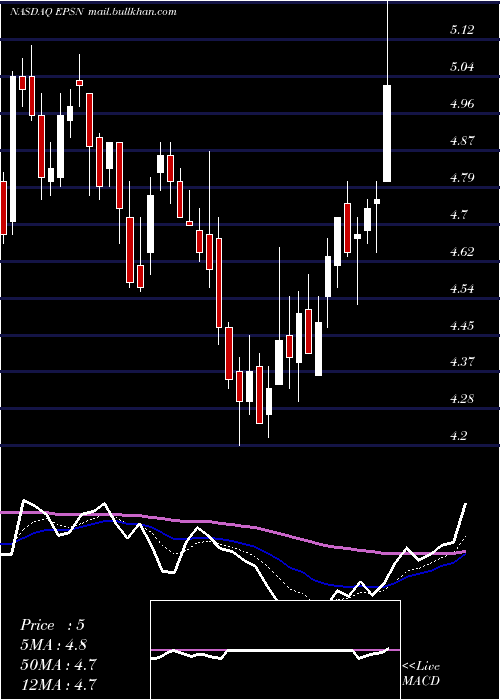Image resolution: width=500 pixels, height=700 pixels.
Task: Click the '50MA : 4.7' readout
Action: [x=58, y=664]
